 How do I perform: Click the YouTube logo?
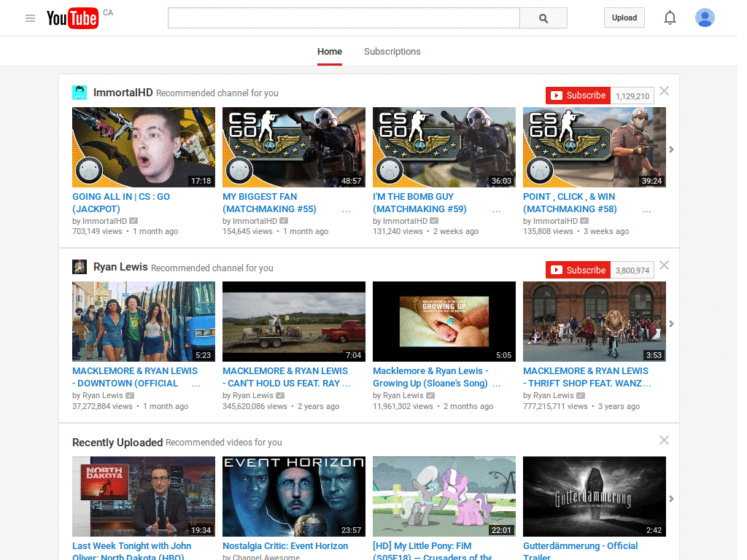coord(72,18)
